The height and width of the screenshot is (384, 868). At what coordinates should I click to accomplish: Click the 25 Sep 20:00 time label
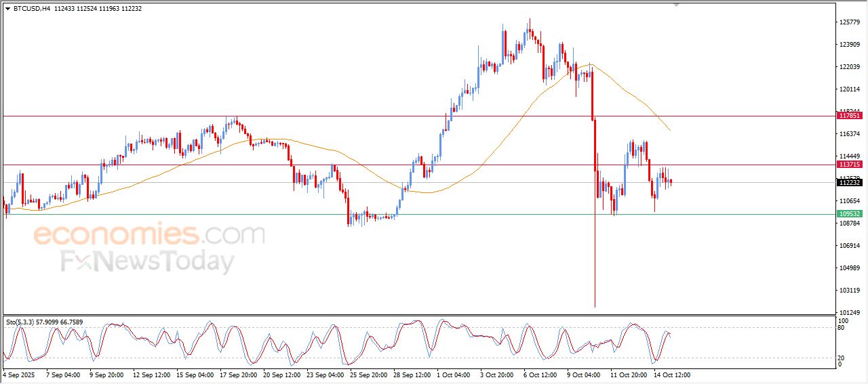click(368, 374)
